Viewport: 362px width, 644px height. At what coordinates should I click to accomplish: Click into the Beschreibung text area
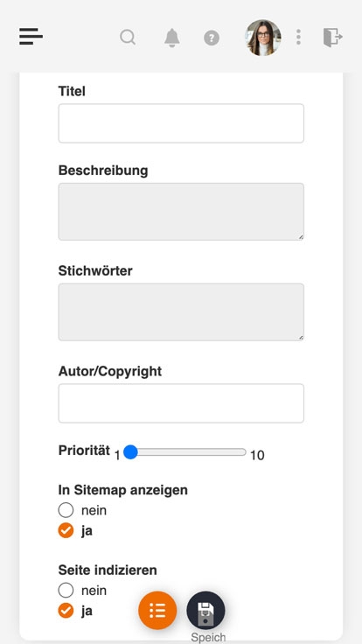click(181, 212)
